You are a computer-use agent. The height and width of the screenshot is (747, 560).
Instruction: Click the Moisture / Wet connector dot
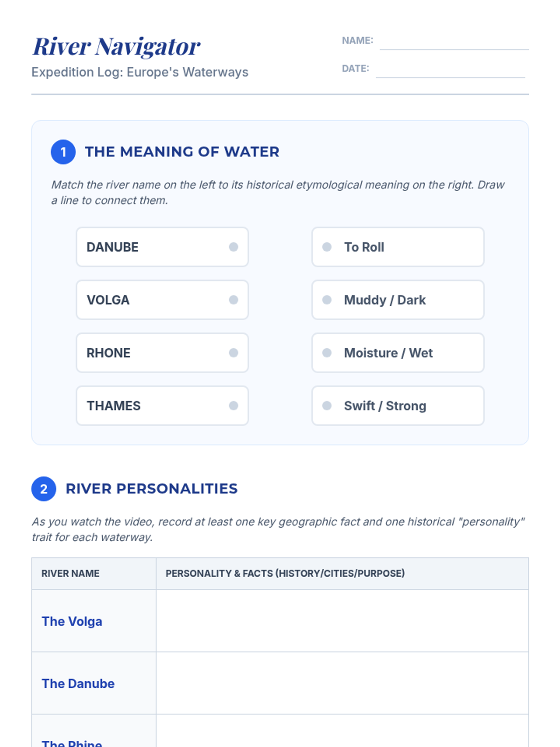pyautogui.click(x=327, y=353)
